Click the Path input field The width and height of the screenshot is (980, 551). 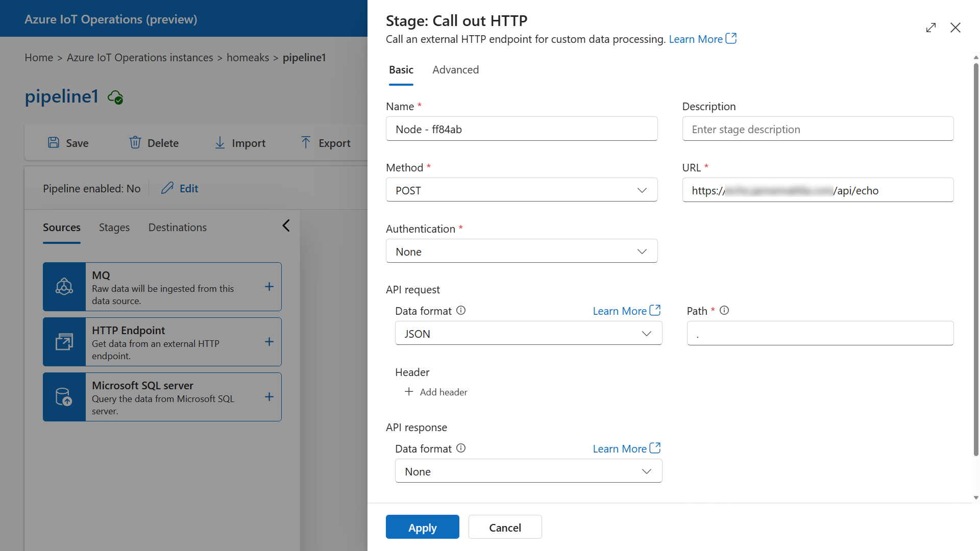pos(820,333)
